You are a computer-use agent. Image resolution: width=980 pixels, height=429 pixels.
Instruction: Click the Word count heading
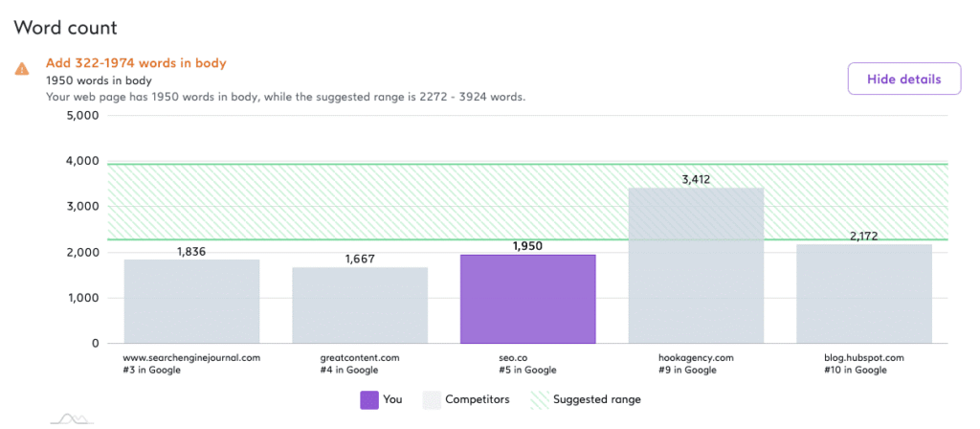click(x=65, y=26)
